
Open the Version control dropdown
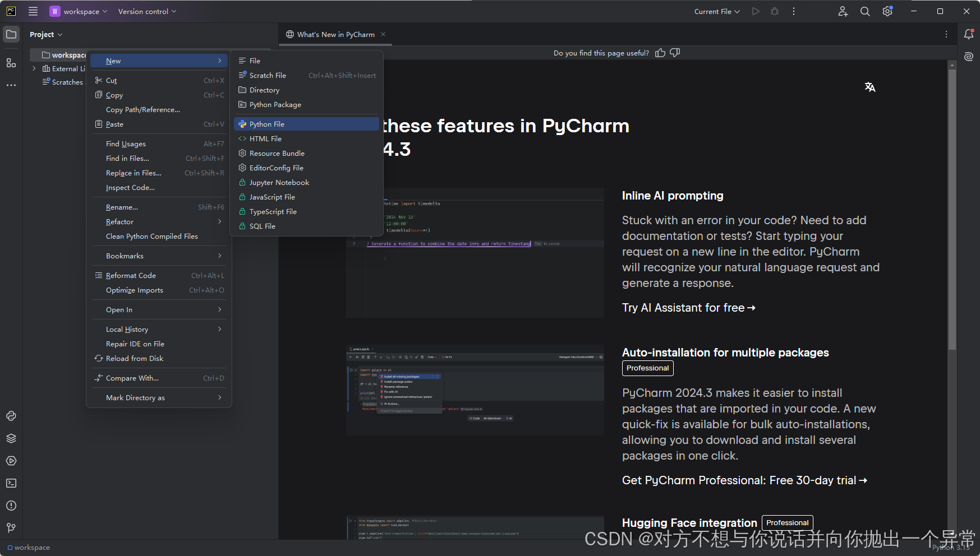point(148,11)
